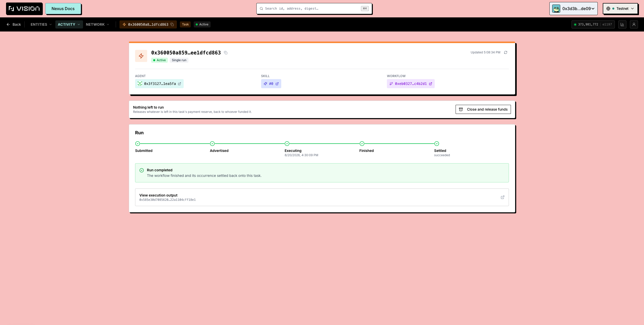Click the Task badge in nav bar

(x=185, y=24)
